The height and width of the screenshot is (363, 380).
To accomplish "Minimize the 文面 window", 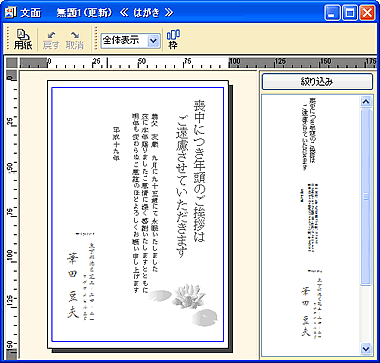I will tap(333, 13).
